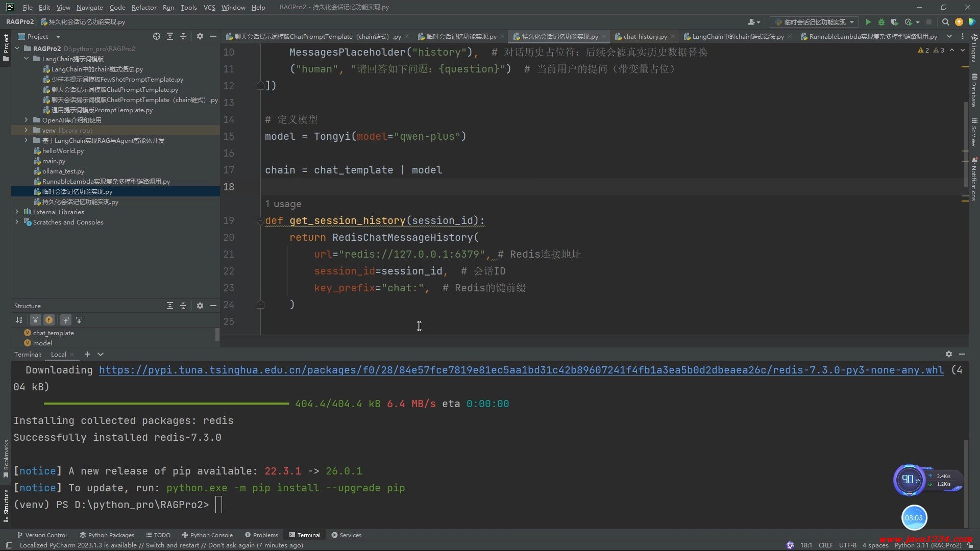Expand the External Libraries node

click(17, 212)
